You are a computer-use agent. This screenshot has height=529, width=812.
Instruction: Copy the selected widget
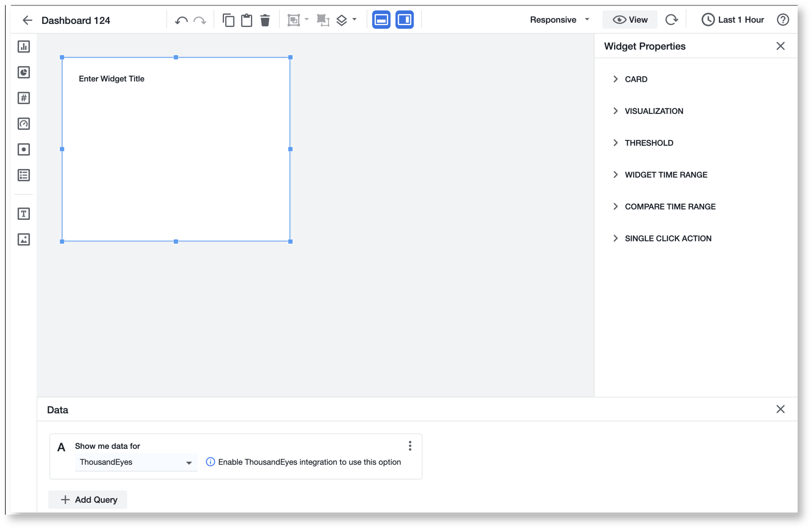(x=228, y=20)
